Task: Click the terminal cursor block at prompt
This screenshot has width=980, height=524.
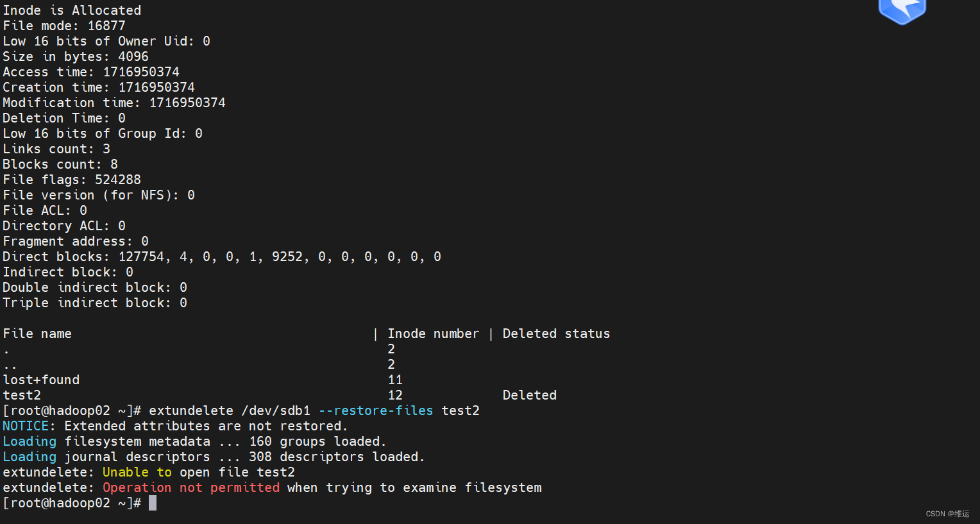Action: pos(153,503)
